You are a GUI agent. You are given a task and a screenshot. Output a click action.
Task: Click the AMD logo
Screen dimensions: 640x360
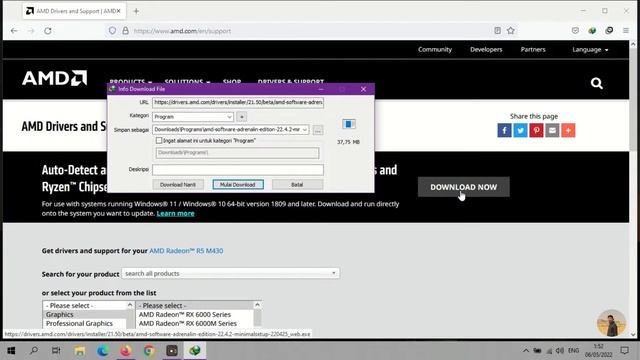click(x=54, y=78)
